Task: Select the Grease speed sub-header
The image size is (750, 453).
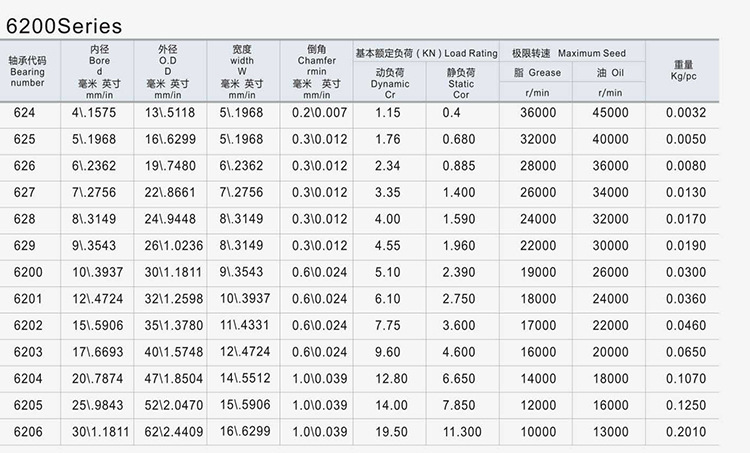Action: 537,72
